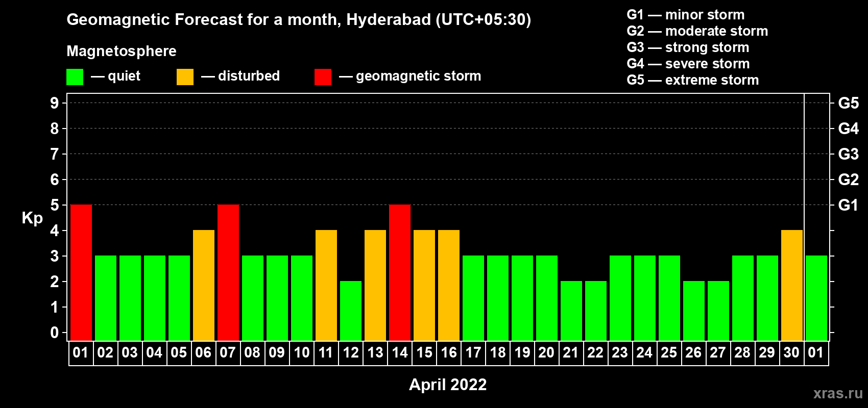
Task: Click the G1 right axis label
Action: point(849,205)
